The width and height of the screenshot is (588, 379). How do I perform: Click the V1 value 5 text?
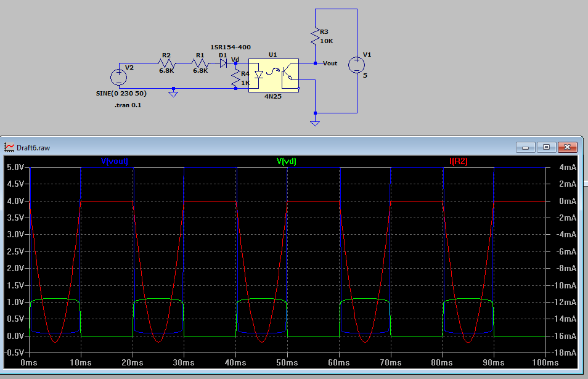(365, 76)
